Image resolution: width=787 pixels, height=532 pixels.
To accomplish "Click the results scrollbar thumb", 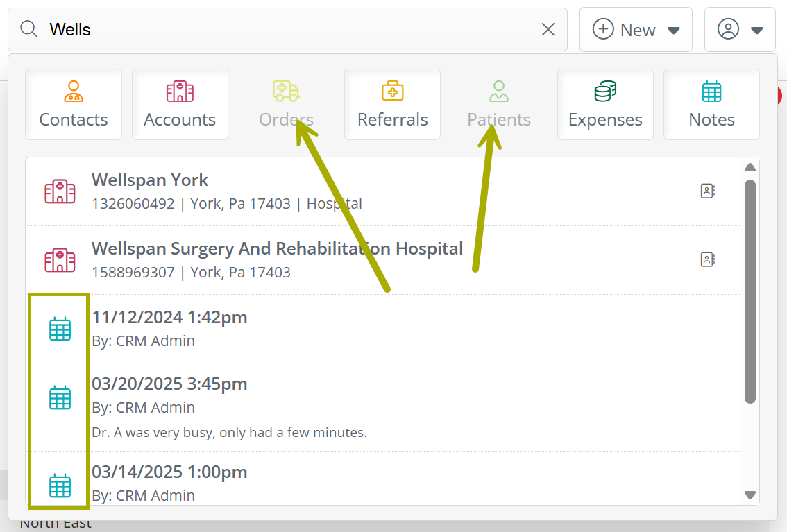I will [x=750, y=292].
